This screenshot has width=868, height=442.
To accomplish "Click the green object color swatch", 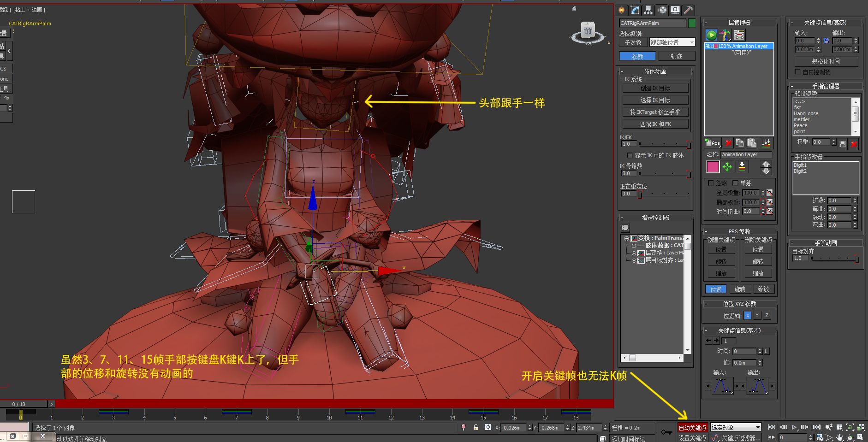I will click(692, 23).
